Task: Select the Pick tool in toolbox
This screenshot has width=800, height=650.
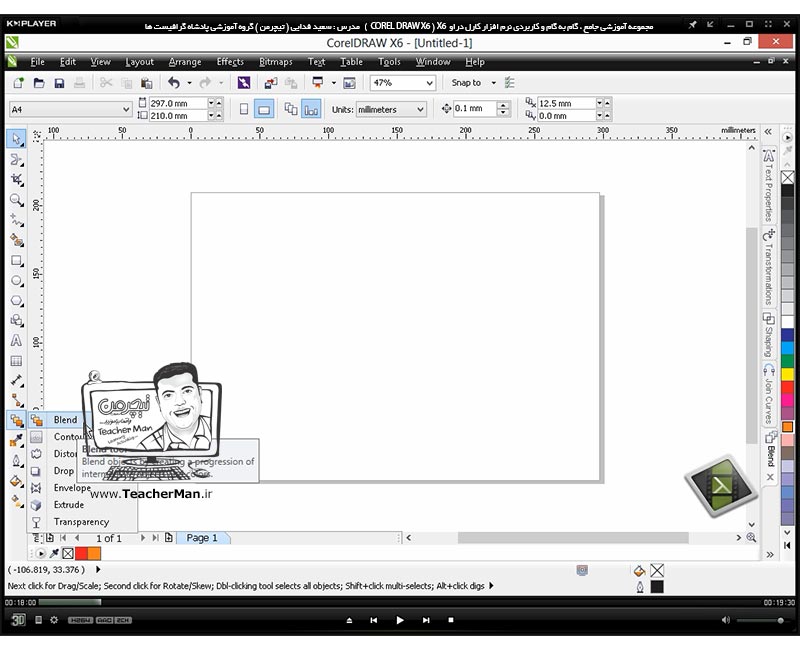Action: click(x=16, y=139)
